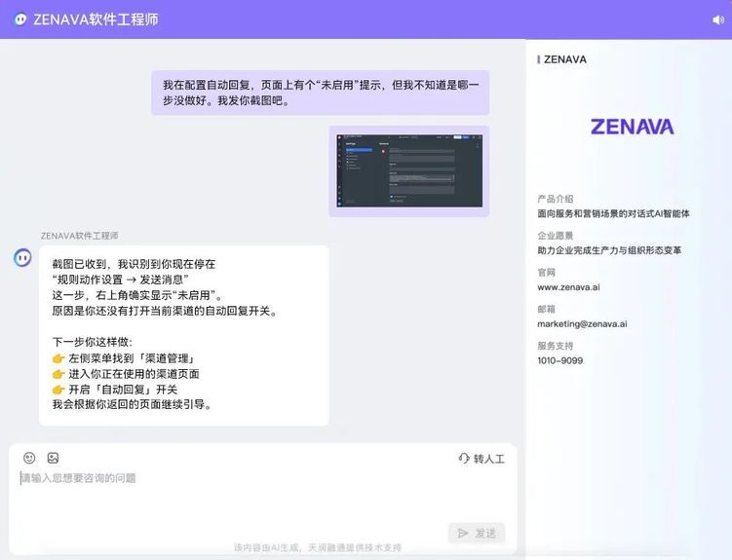Click the text 助力企业完成生产力与组织形态变革
Screen dimensions: 732x560
609,250
